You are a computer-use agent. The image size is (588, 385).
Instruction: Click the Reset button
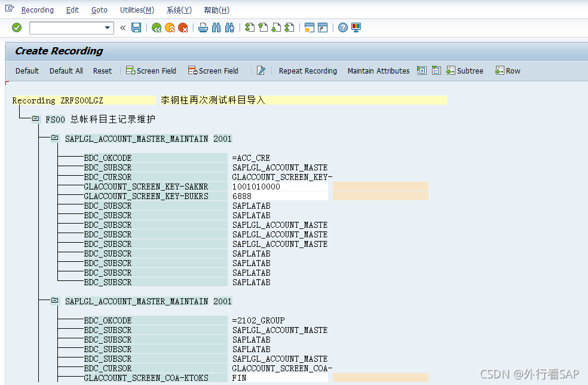click(102, 71)
